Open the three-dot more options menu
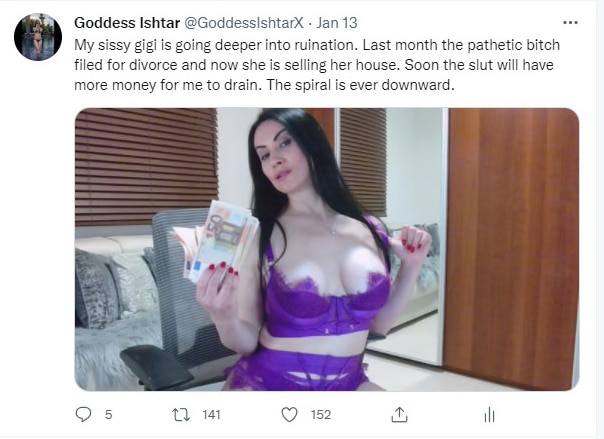This screenshot has width=604, height=439. [x=570, y=23]
